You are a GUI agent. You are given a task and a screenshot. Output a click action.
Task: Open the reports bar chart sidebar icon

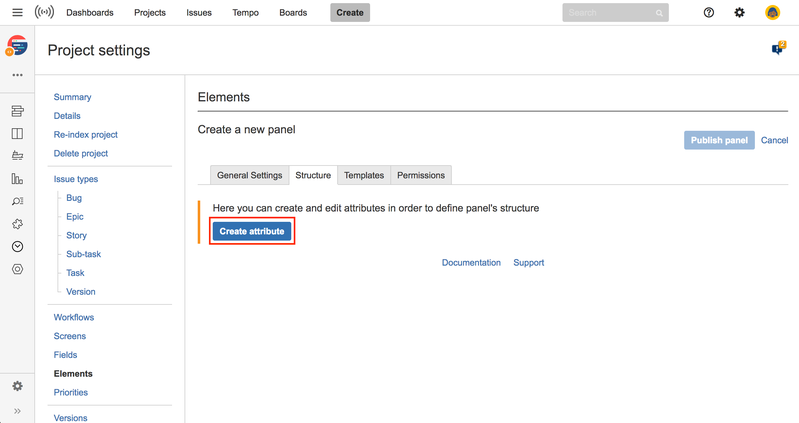pos(17,179)
